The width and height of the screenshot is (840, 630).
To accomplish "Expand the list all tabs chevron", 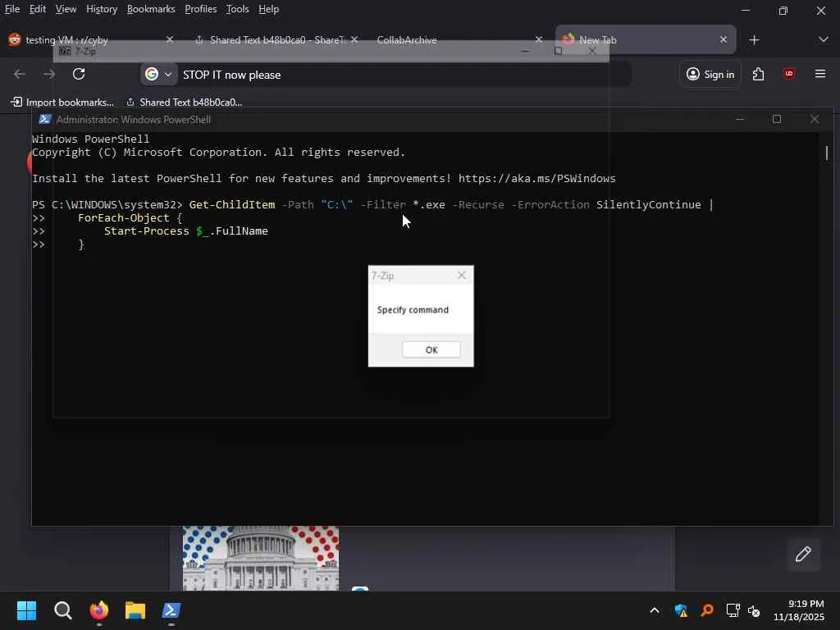I will (x=824, y=39).
